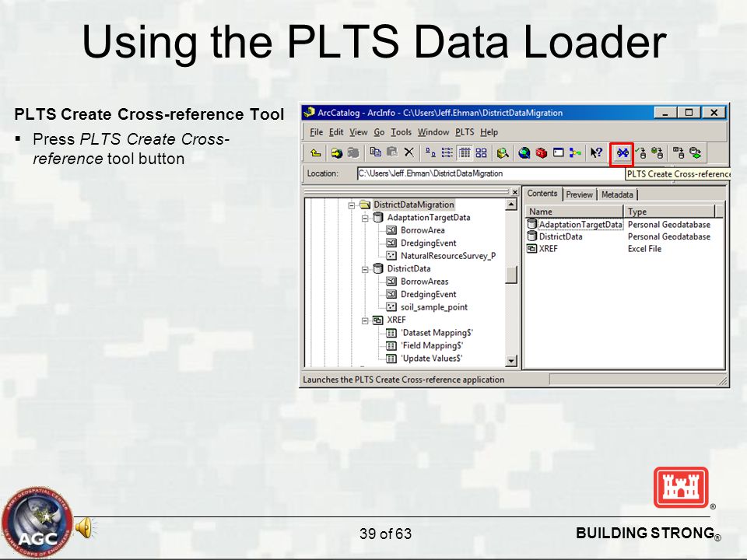The image size is (747, 560).
Task: Sort by the Name column header
Action: [x=574, y=212]
